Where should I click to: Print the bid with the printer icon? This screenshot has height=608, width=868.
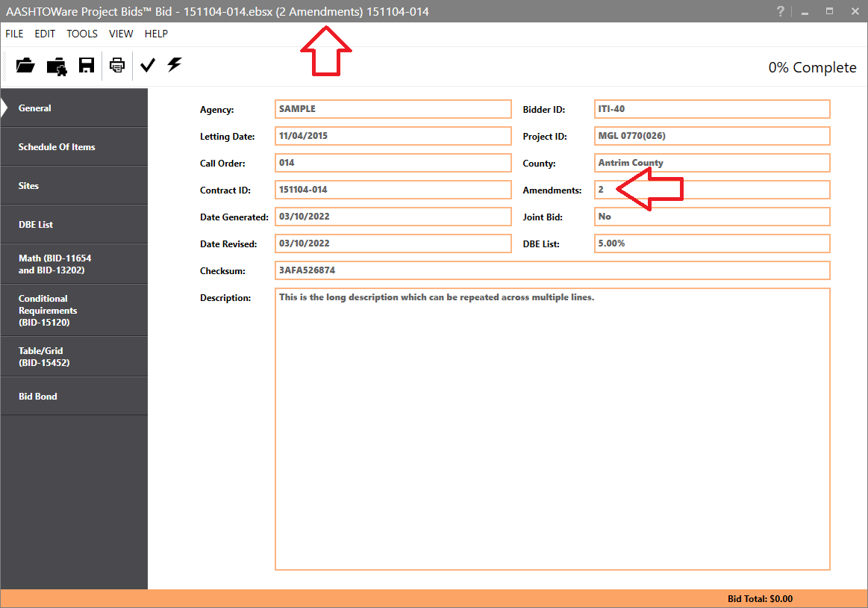coord(116,66)
